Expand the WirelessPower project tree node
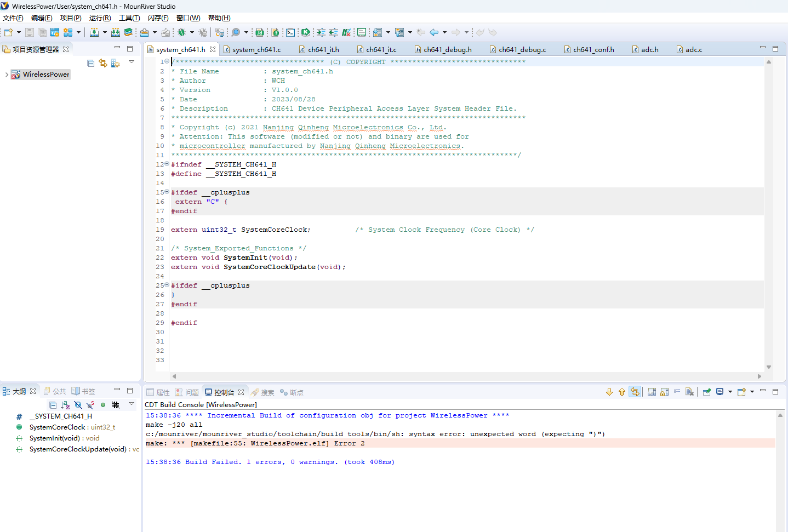Screen dimensions: 788x532 pyautogui.click(x=7, y=75)
